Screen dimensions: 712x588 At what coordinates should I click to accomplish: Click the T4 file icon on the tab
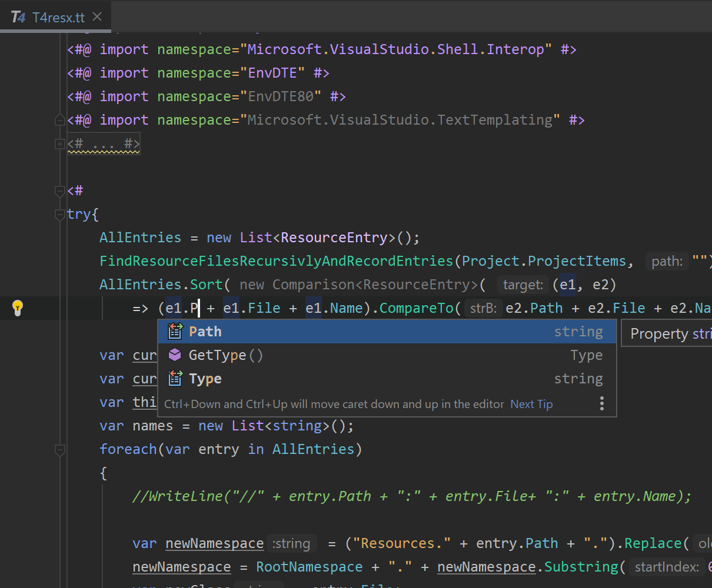pos(18,17)
